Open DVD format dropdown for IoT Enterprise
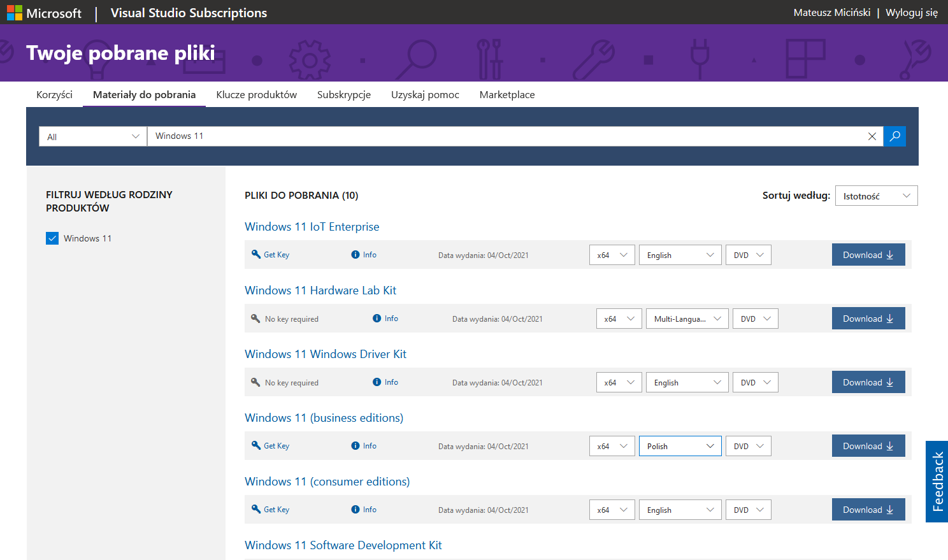 [x=749, y=255]
